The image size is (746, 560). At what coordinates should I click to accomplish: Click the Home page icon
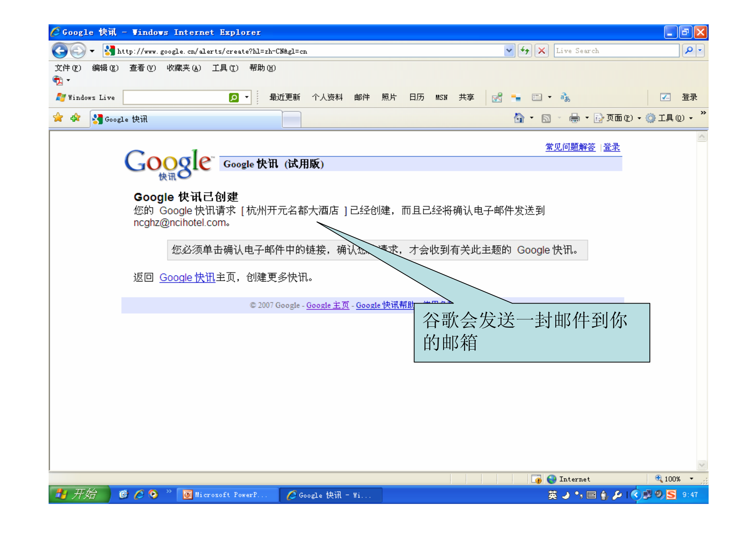tap(519, 118)
